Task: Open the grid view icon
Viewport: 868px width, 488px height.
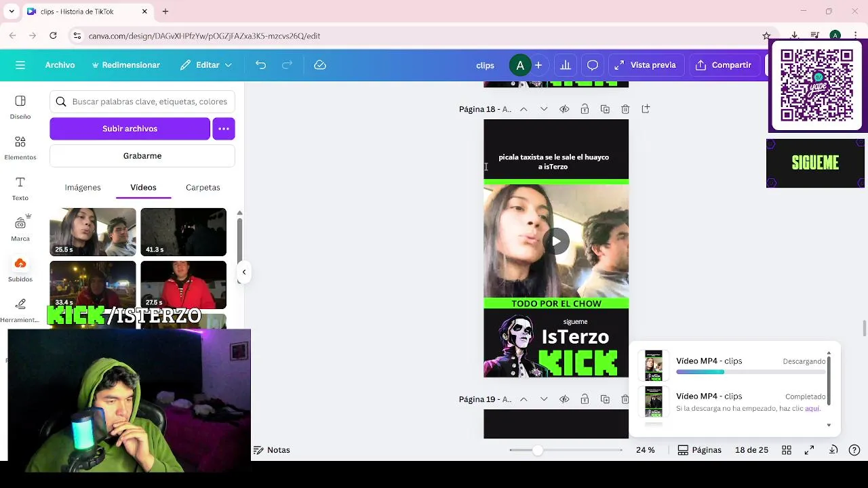Action: 787,450
